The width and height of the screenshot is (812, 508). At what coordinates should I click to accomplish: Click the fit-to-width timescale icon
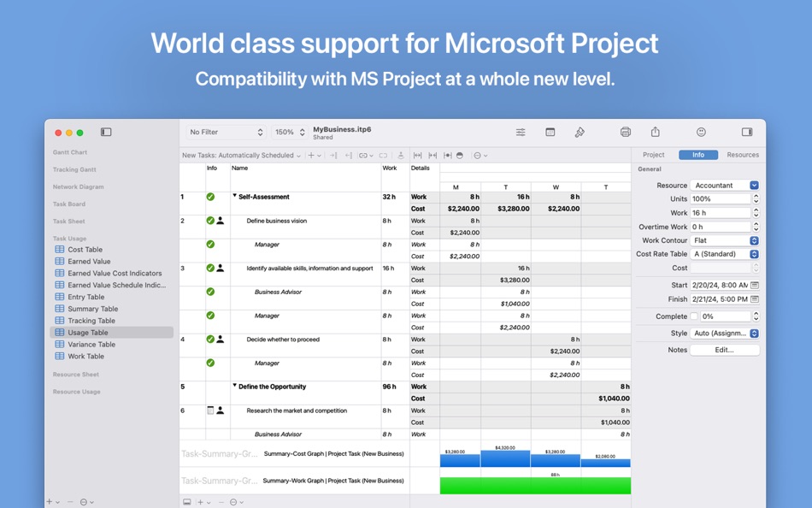tap(417, 156)
